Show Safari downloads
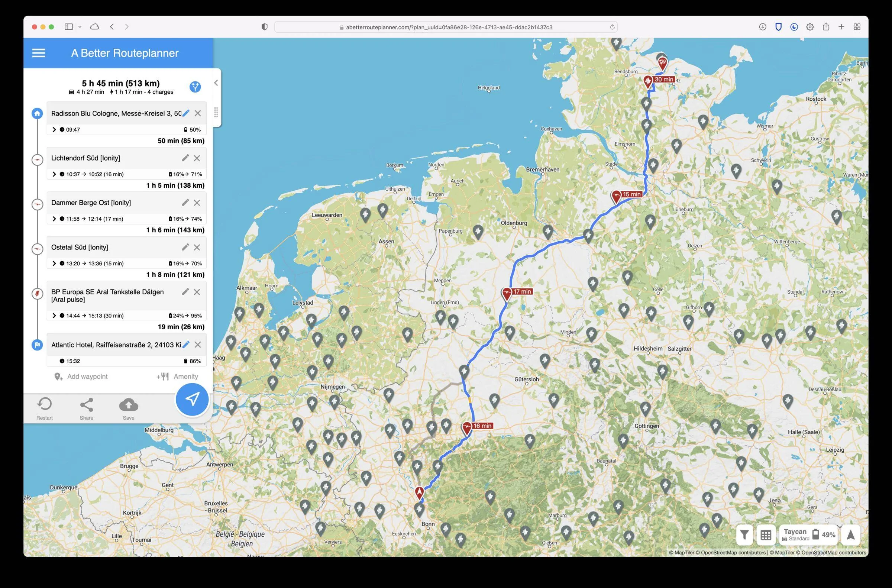This screenshot has height=588, width=892. [x=762, y=27]
